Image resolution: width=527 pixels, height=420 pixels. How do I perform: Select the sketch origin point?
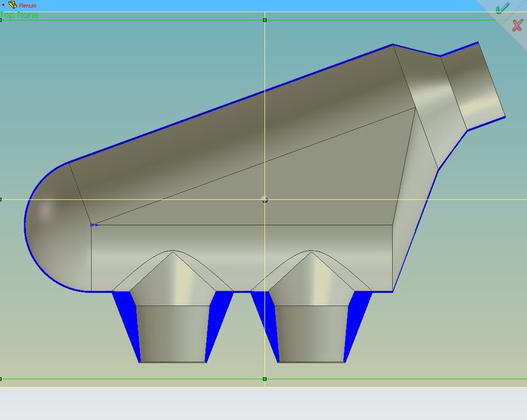(264, 199)
